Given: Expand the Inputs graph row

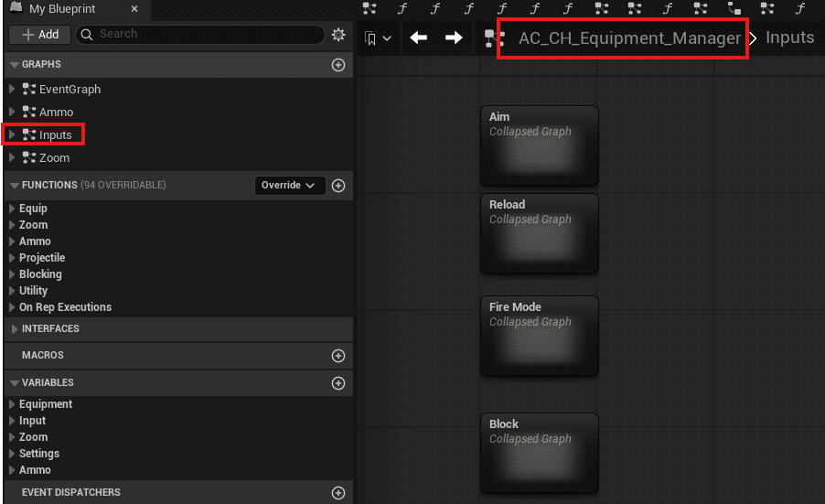Looking at the screenshot, I should coord(12,134).
